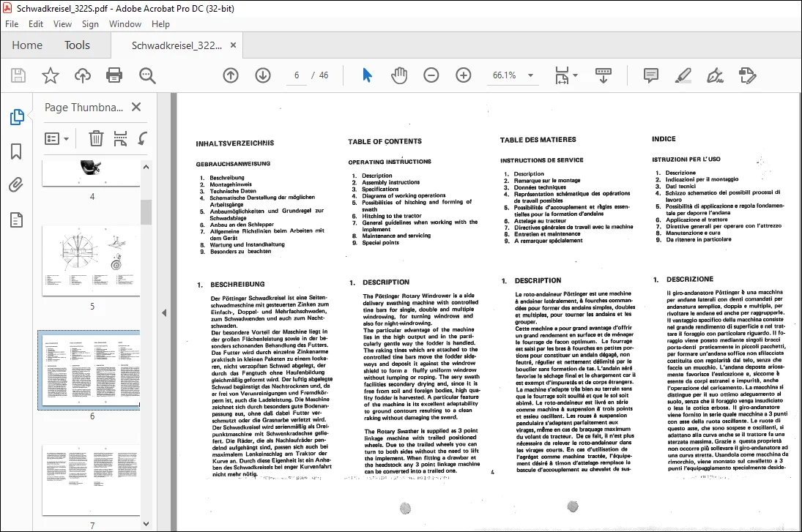Image resolution: width=802 pixels, height=532 pixels.
Task: Select the Selection arrow tool
Action: [x=367, y=75]
